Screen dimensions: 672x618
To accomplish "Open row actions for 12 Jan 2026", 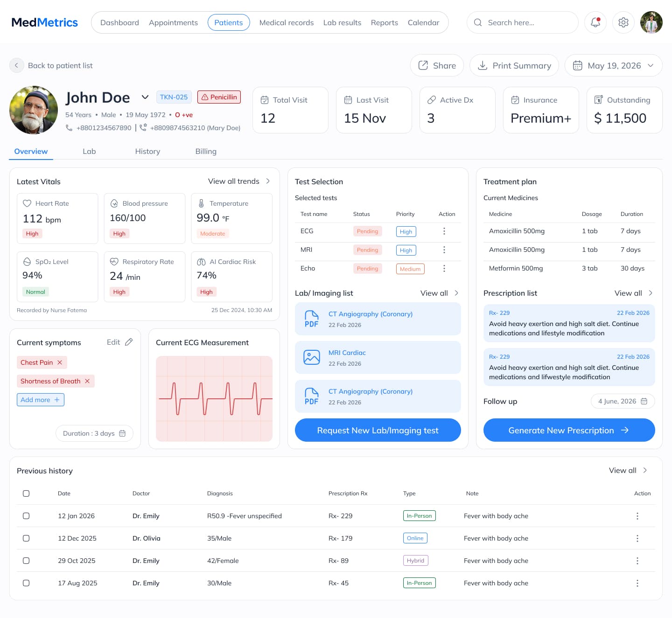I will tap(637, 516).
